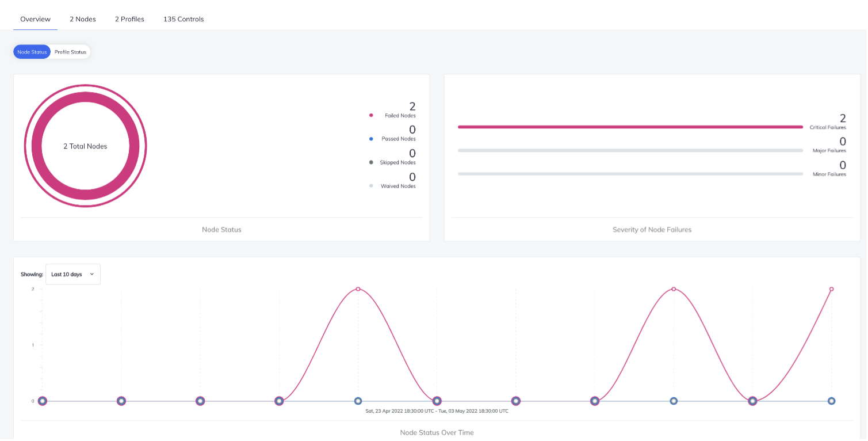Switch to the Profile Status view
The width and height of the screenshot is (868, 441).
click(70, 52)
